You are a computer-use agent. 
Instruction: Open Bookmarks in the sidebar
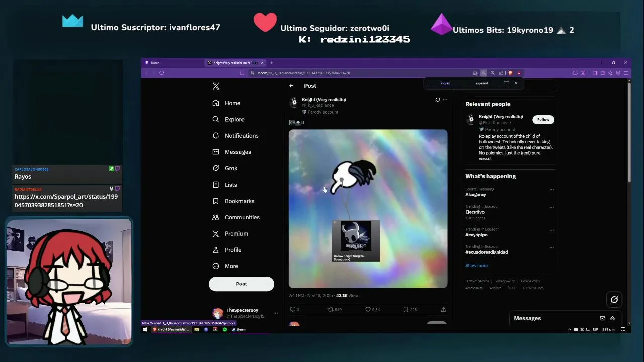(x=233, y=201)
